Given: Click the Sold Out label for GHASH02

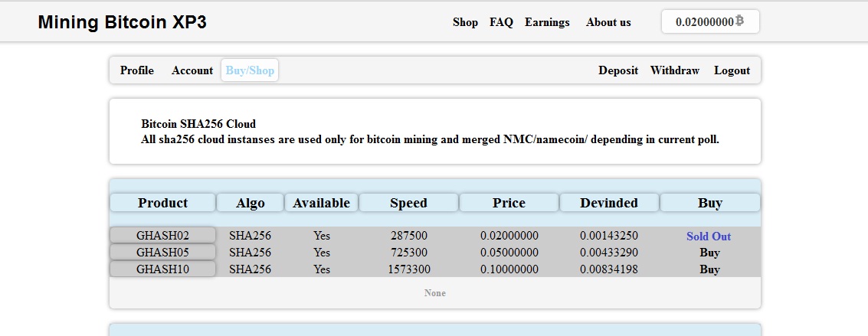Looking at the screenshot, I should coord(709,236).
